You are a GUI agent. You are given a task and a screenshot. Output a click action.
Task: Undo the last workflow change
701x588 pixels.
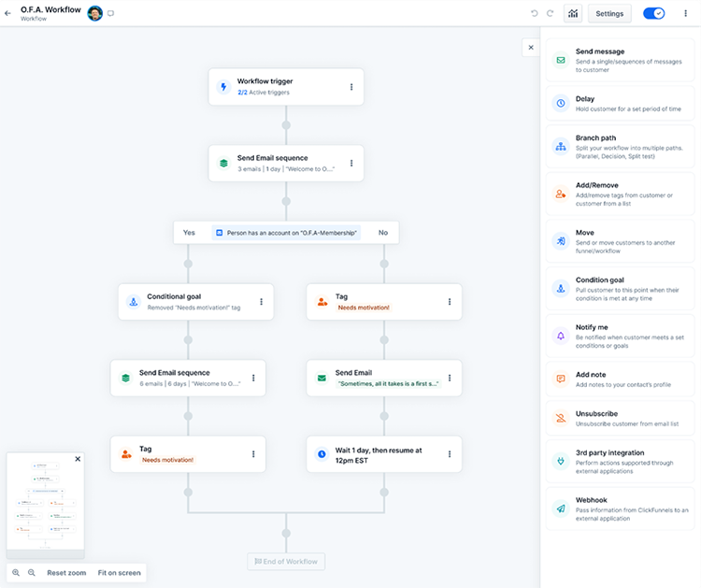tap(535, 13)
